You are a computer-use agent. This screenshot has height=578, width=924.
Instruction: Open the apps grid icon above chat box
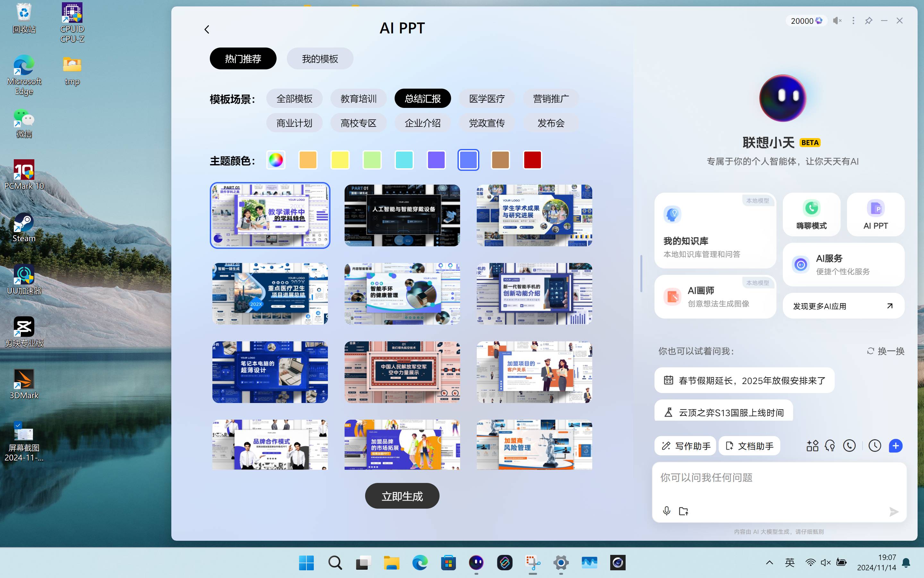pyautogui.click(x=812, y=446)
